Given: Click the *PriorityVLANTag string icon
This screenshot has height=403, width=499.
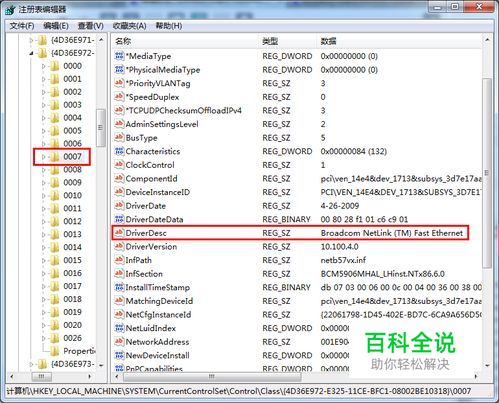Looking at the screenshot, I should (119, 83).
